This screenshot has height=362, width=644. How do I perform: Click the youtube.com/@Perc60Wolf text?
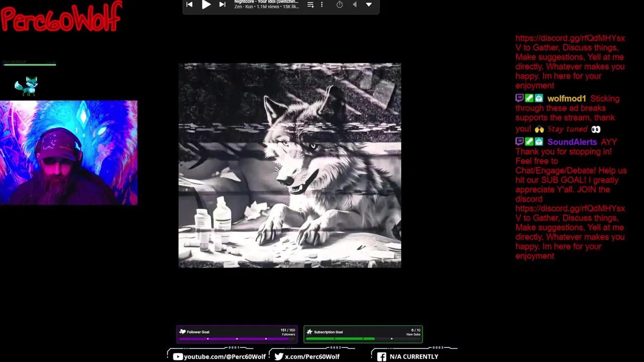pyautogui.click(x=225, y=356)
